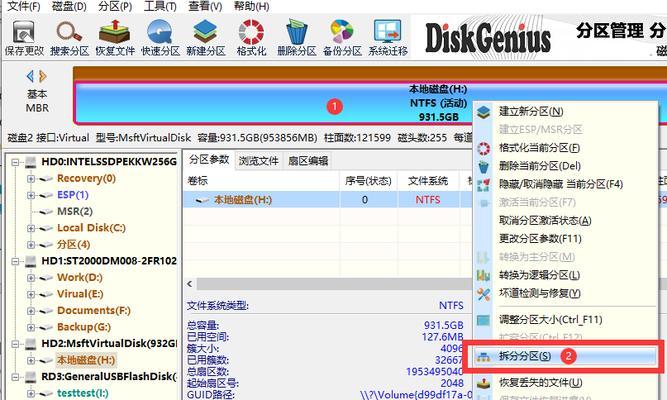Choose 拆分分区(S) from context menu
This screenshot has width=667, height=400.
click(x=562, y=357)
